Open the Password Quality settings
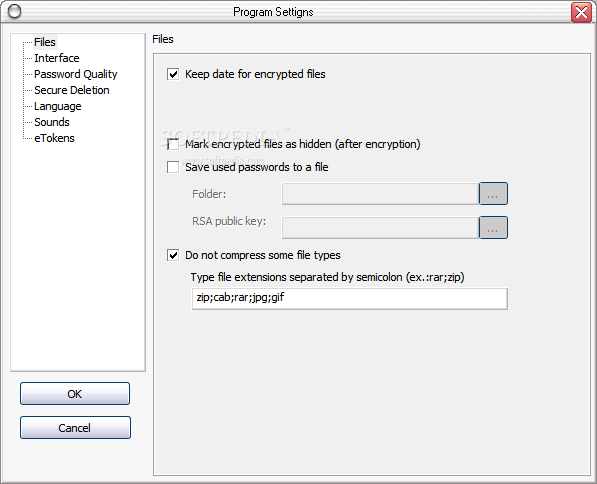 [x=76, y=74]
